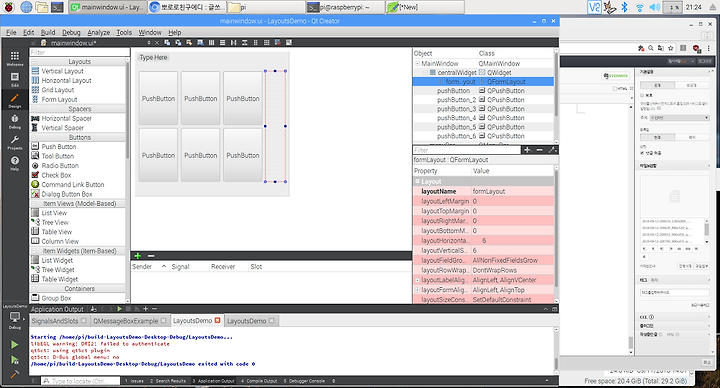Click Widget Box filter field
720x388 pixels.
[x=79, y=52]
